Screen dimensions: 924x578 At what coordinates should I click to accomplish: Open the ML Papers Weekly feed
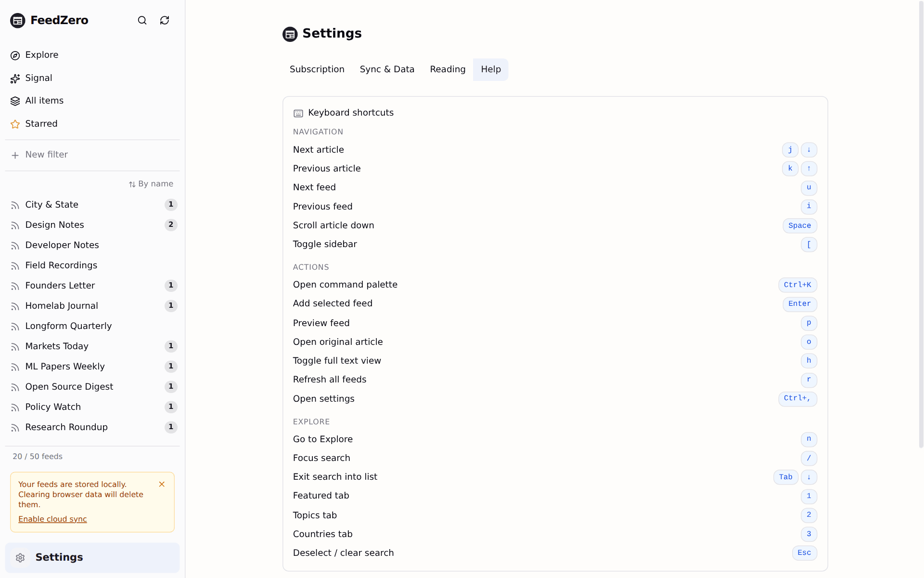tap(92, 367)
